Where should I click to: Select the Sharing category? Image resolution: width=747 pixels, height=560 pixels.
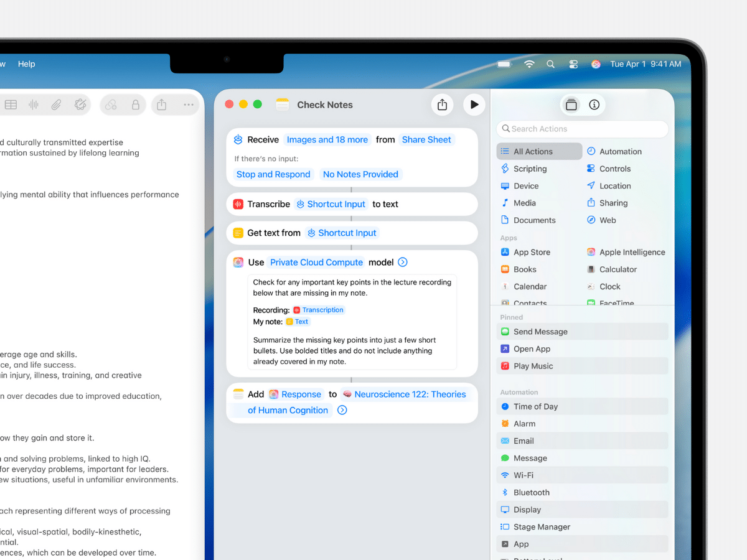pyautogui.click(x=607, y=203)
